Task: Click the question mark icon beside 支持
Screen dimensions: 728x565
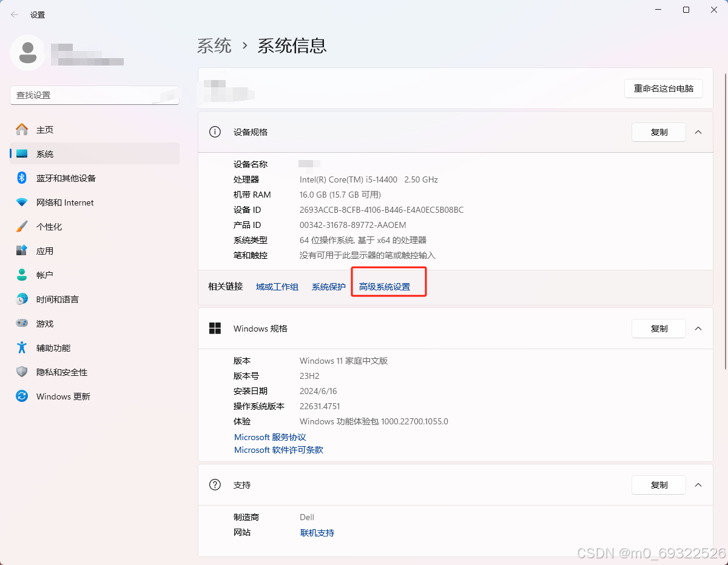Action: [215, 485]
